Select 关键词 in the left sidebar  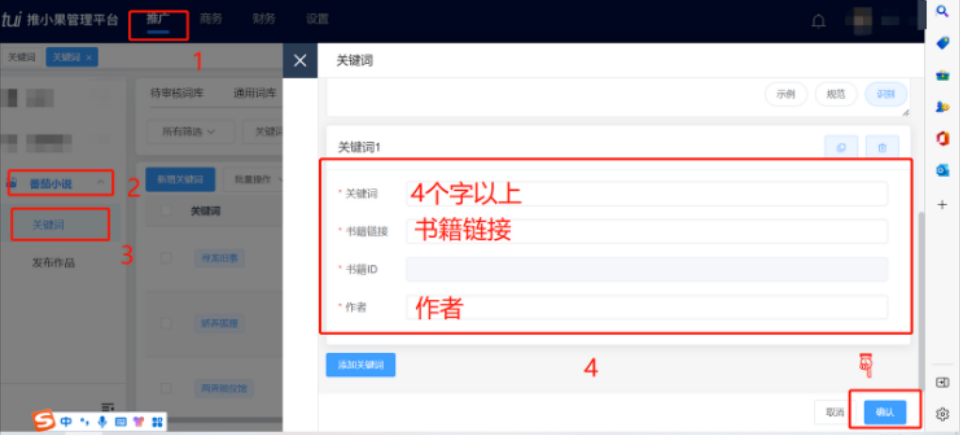pos(48,225)
